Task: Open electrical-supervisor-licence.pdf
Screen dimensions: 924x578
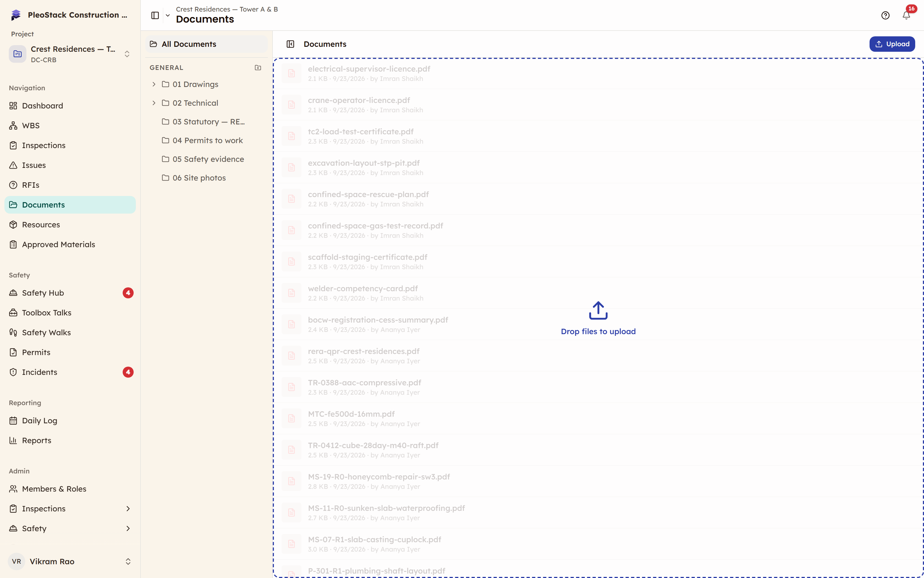Action: coord(599,73)
